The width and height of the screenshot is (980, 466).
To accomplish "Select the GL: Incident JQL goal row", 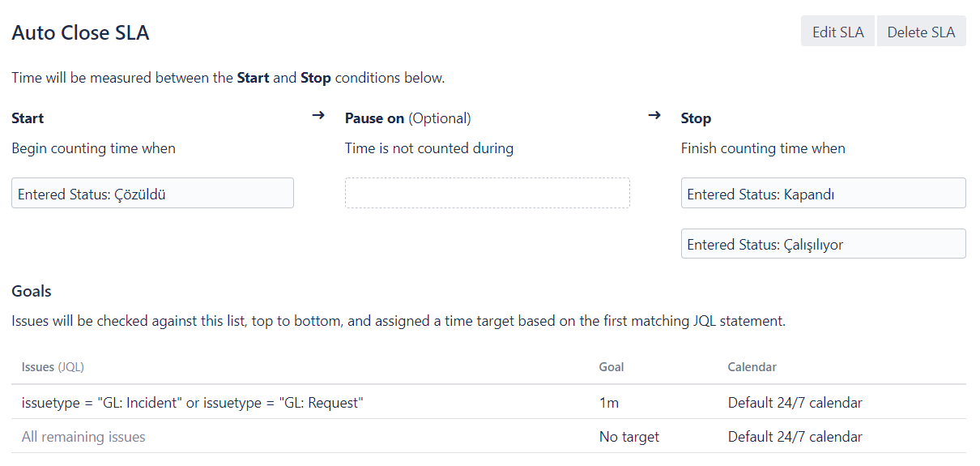I will coord(488,402).
